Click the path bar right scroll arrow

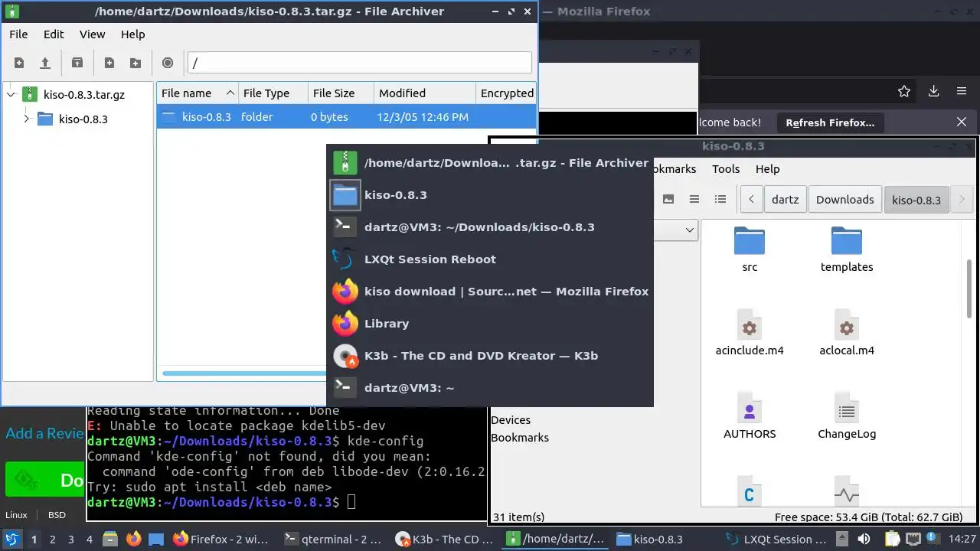(962, 199)
